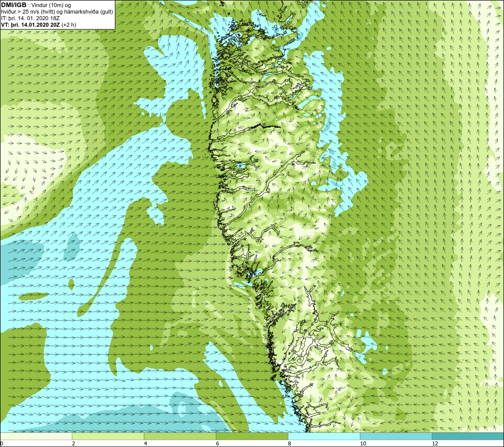Viewport: 504px width, 447px height.
Task: Click the 4–6 m/s legend color swatch
Action: click(180, 436)
